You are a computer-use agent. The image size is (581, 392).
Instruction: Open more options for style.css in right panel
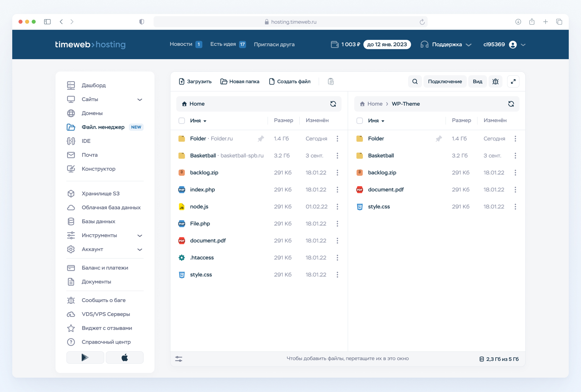[515, 206]
